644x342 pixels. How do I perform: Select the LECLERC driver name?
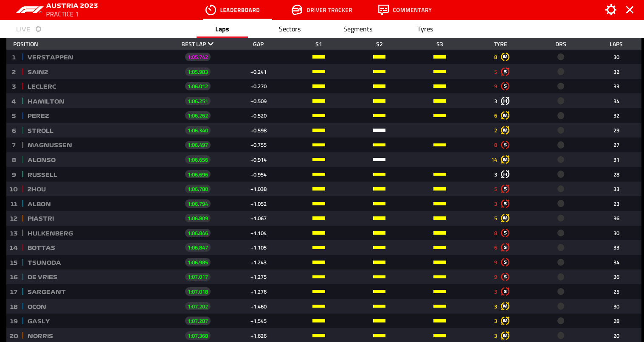(x=42, y=87)
